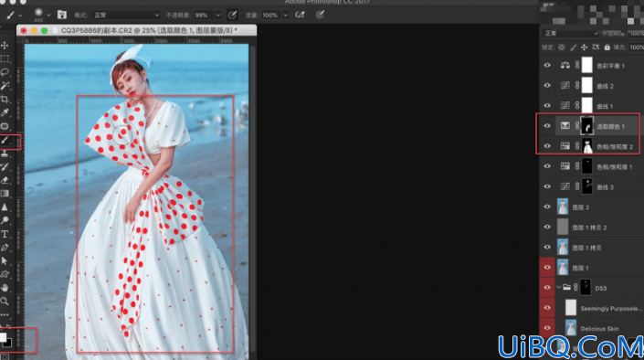Hide the DS3 group
Image resolution: width=644 pixels, height=360 pixels.
[547, 287]
